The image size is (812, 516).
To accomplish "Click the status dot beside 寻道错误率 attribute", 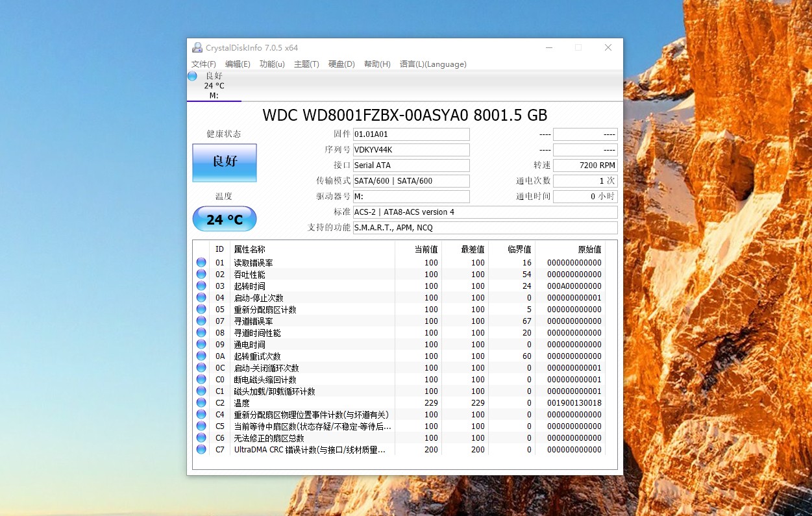I will pyautogui.click(x=201, y=321).
